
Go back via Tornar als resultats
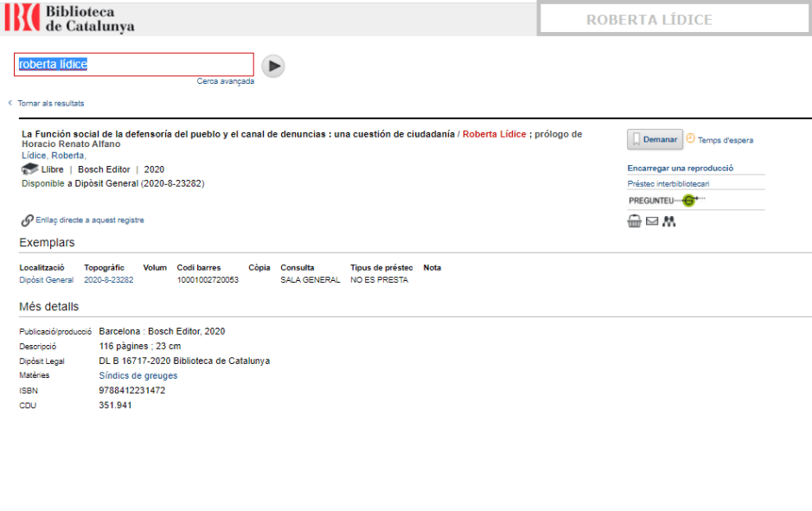coord(50,103)
